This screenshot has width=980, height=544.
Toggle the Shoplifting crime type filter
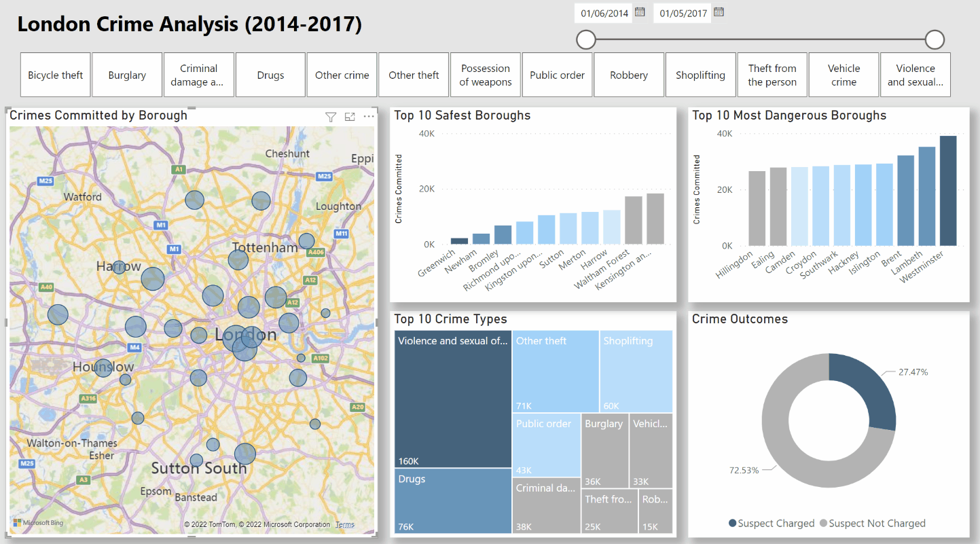pyautogui.click(x=700, y=75)
